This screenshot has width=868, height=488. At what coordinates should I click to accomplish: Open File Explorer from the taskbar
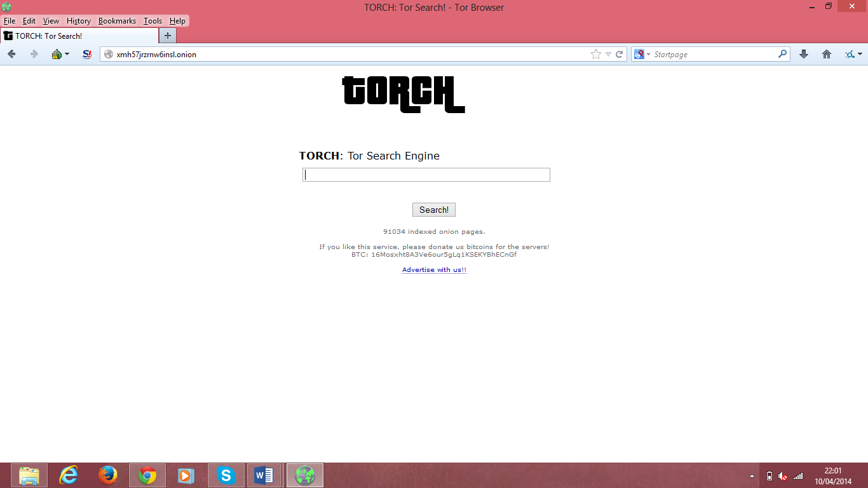(x=29, y=475)
